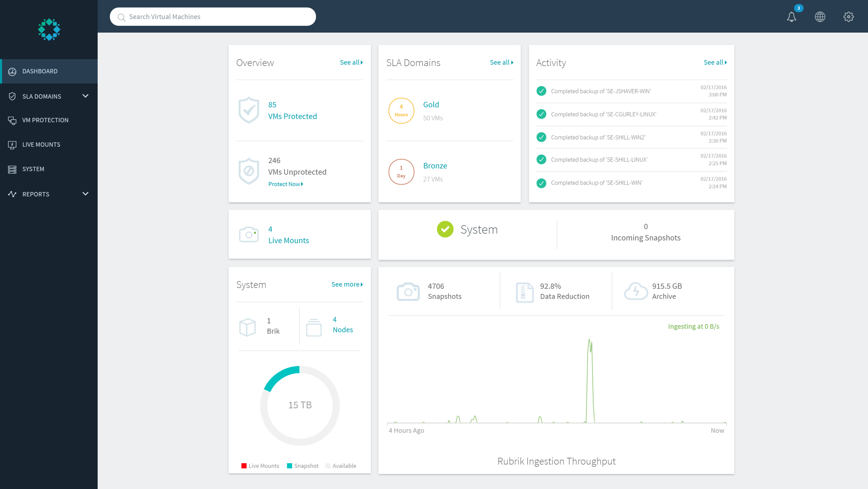Open the Reports menu item
Viewport: 868px width, 489px height.
click(35, 194)
